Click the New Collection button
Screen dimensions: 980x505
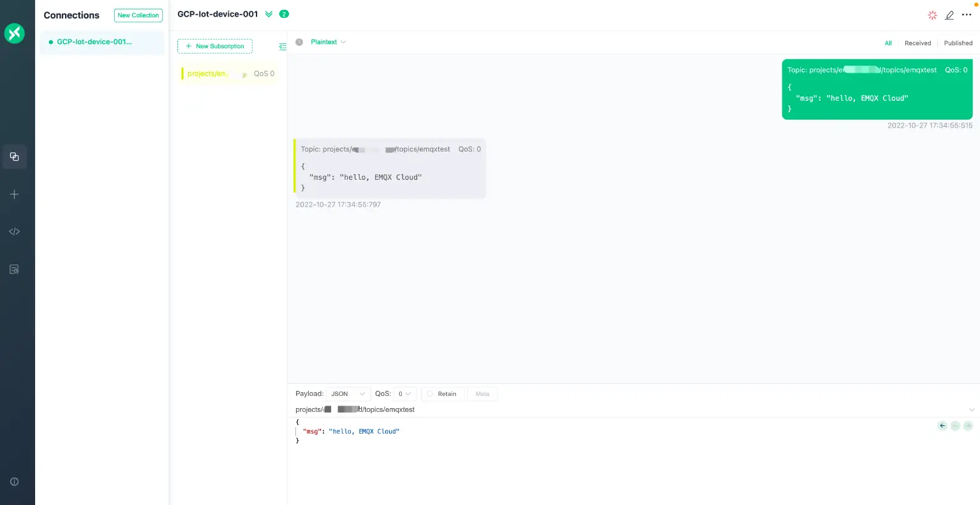tap(138, 15)
